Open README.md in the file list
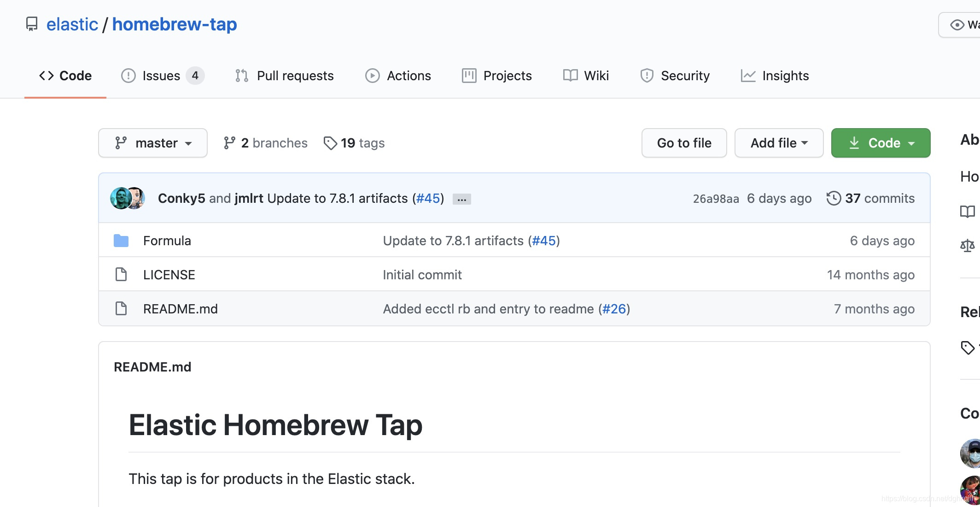Screen dimensions: 980x507 click(x=181, y=309)
